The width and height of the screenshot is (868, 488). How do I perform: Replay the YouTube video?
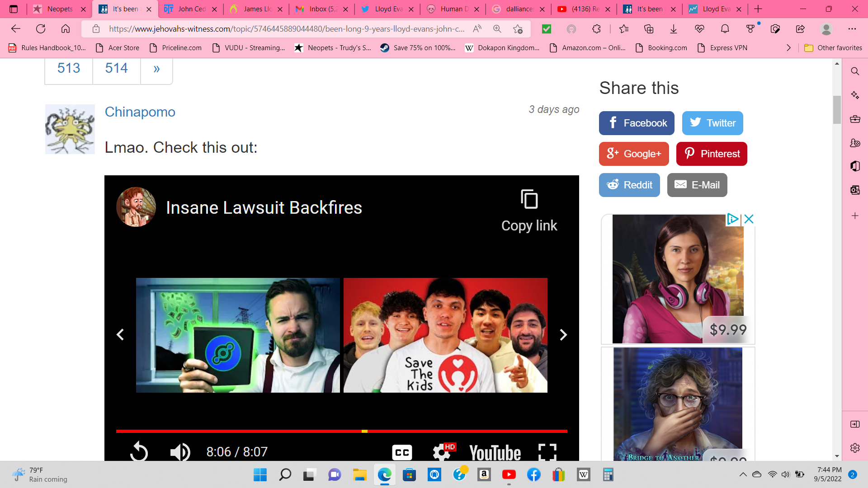pyautogui.click(x=139, y=451)
